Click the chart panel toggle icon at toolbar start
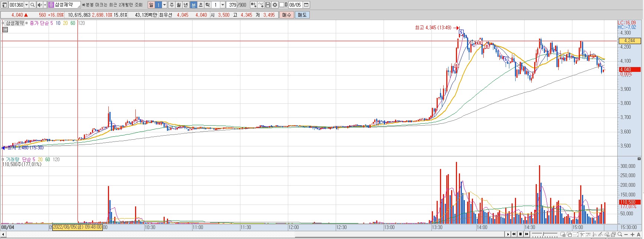The width and height of the screenshot is (644, 239). pyautogui.click(x=4, y=5)
